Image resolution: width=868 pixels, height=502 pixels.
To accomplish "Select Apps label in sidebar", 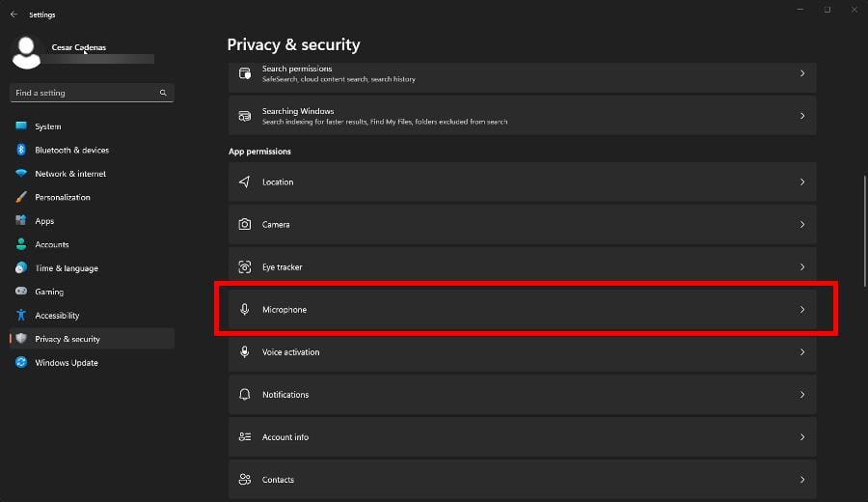I will click(44, 221).
